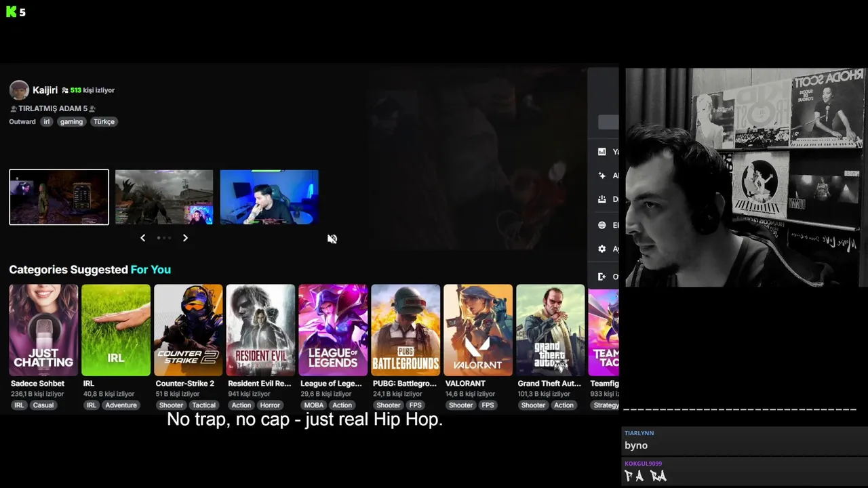Select the first featured stream thumbnail
Screen dimensions: 868x488
click(59, 197)
